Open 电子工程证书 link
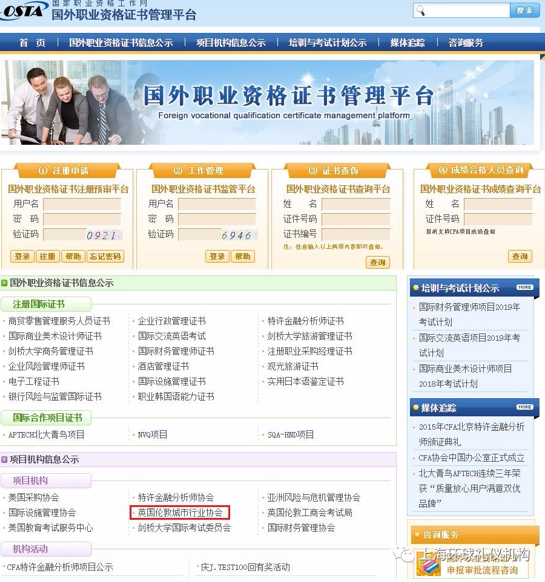545x582 pixels. 34,382
